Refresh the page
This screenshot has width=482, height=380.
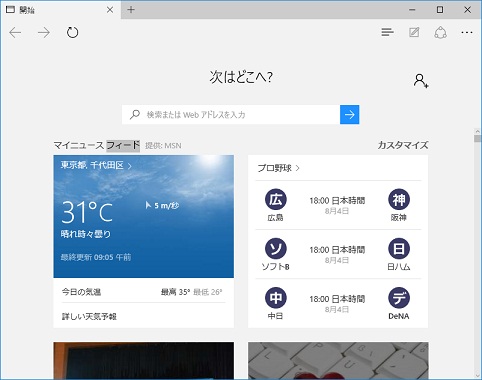pyautogui.click(x=72, y=32)
